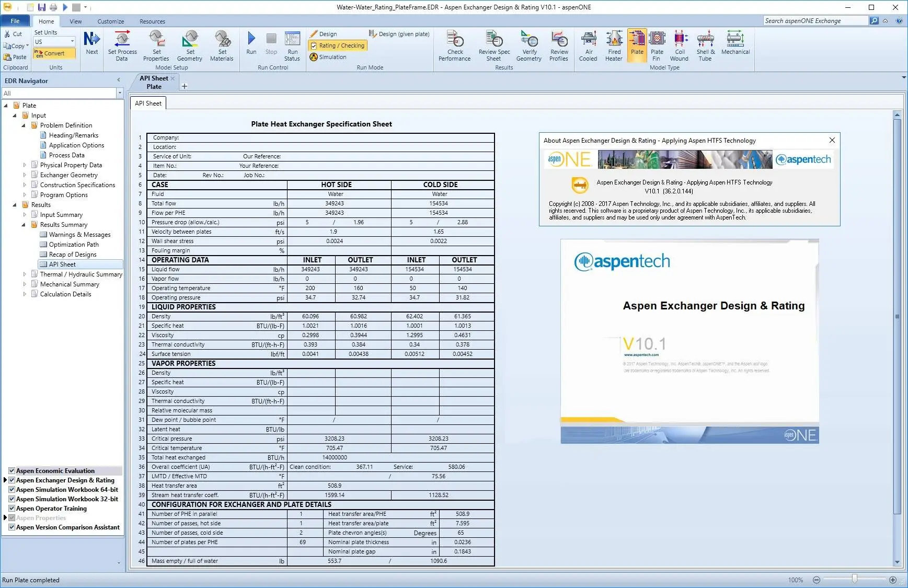
Task: Click the Next navigation icon
Action: coord(91,43)
